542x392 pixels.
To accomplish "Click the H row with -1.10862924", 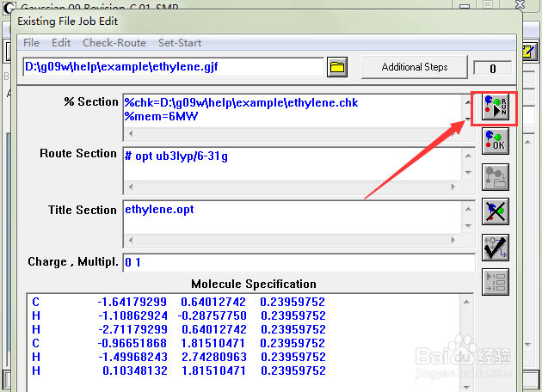I will click(x=178, y=315).
